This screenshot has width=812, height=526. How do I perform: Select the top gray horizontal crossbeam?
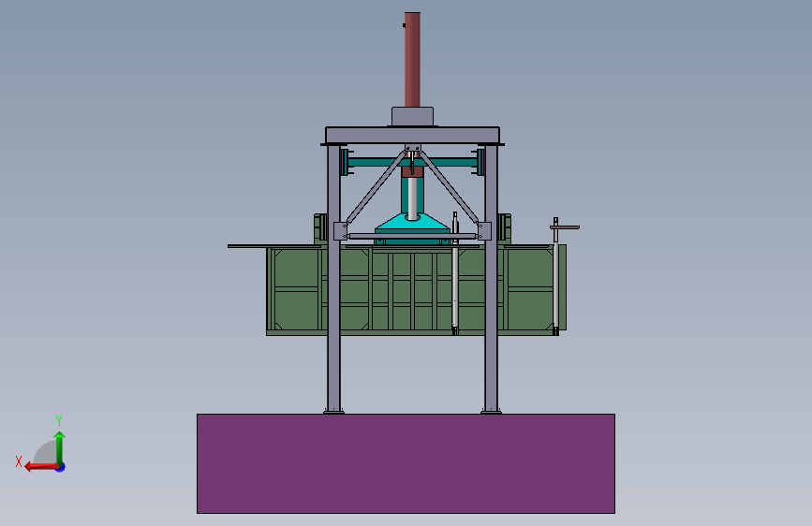pyautogui.click(x=412, y=135)
